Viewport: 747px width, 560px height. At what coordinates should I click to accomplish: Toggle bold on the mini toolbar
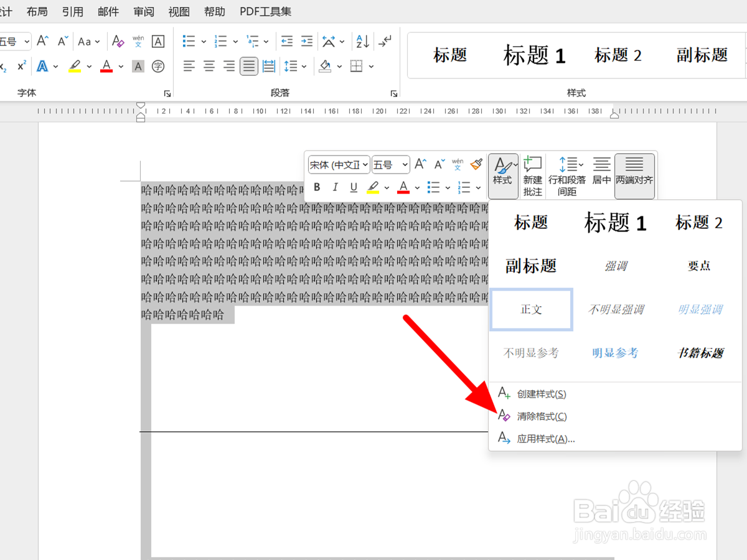pos(316,187)
